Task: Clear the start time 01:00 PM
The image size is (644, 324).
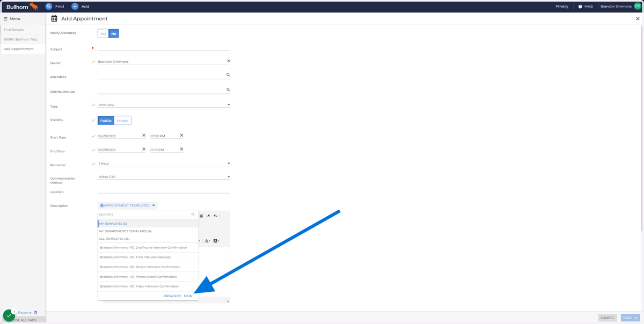Action: [181, 135]
